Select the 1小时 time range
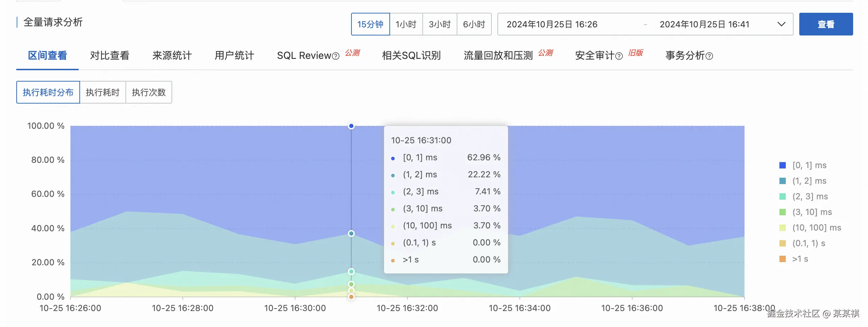 tap(406, 24)
